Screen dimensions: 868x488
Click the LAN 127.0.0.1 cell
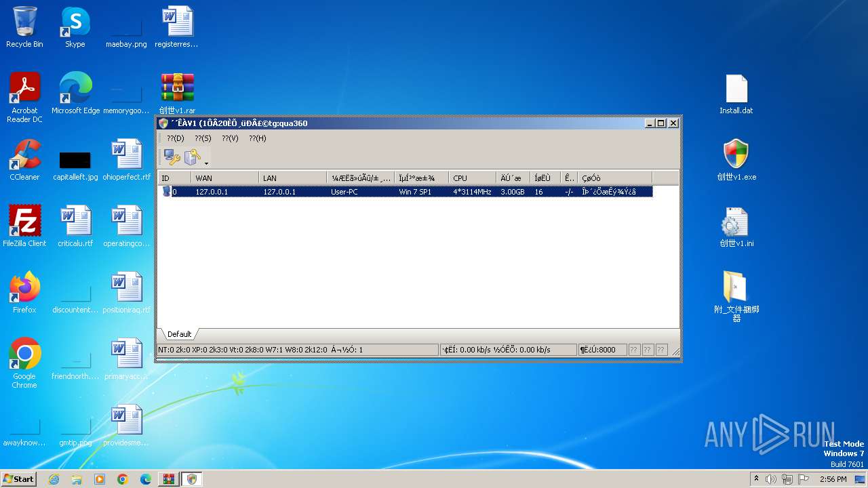(279, 192)
